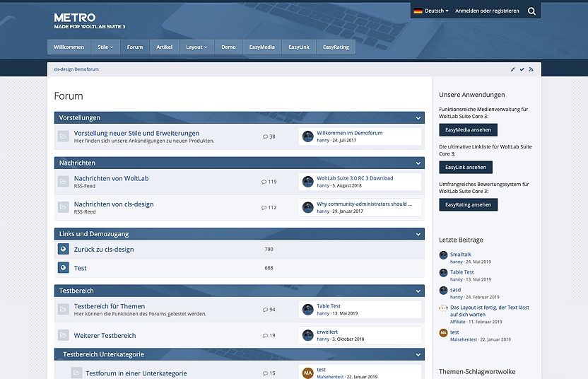Click the German flag icon
Screen dimensions: 588x379
click(418, 11)
